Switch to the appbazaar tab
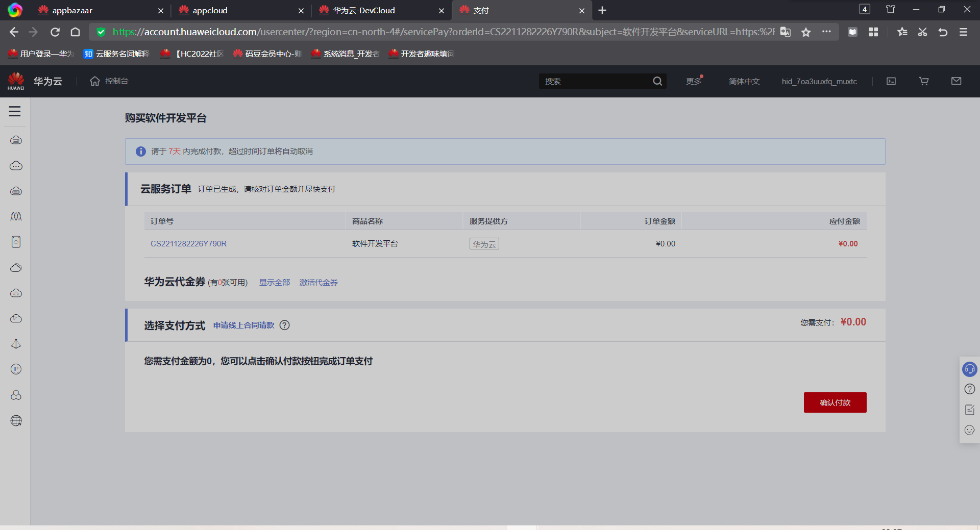 (99, 10)
